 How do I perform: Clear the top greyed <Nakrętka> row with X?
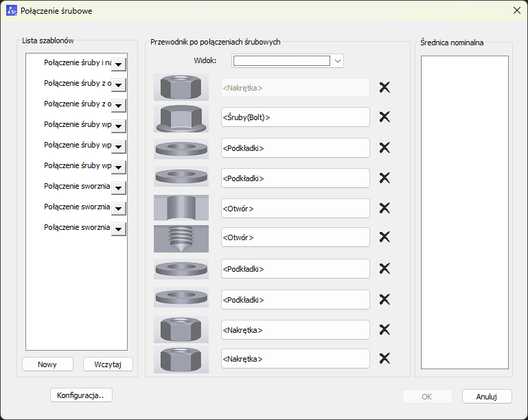(x=384, y=87)
